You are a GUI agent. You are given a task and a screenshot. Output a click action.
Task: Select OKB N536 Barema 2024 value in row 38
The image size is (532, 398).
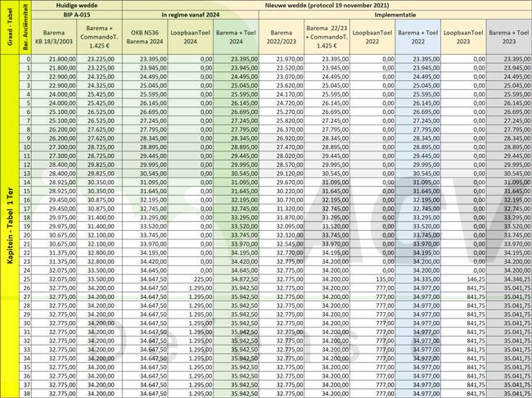tap(145, 394)
